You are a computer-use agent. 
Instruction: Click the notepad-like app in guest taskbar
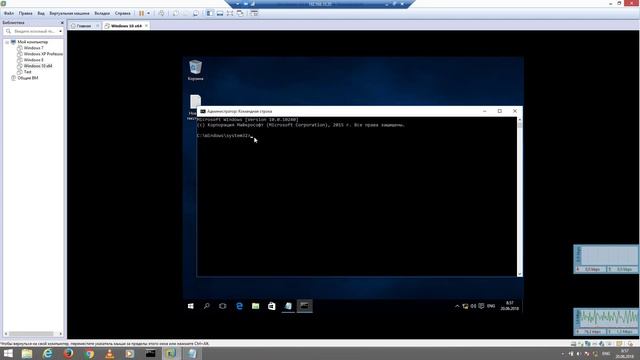[288, 306]
